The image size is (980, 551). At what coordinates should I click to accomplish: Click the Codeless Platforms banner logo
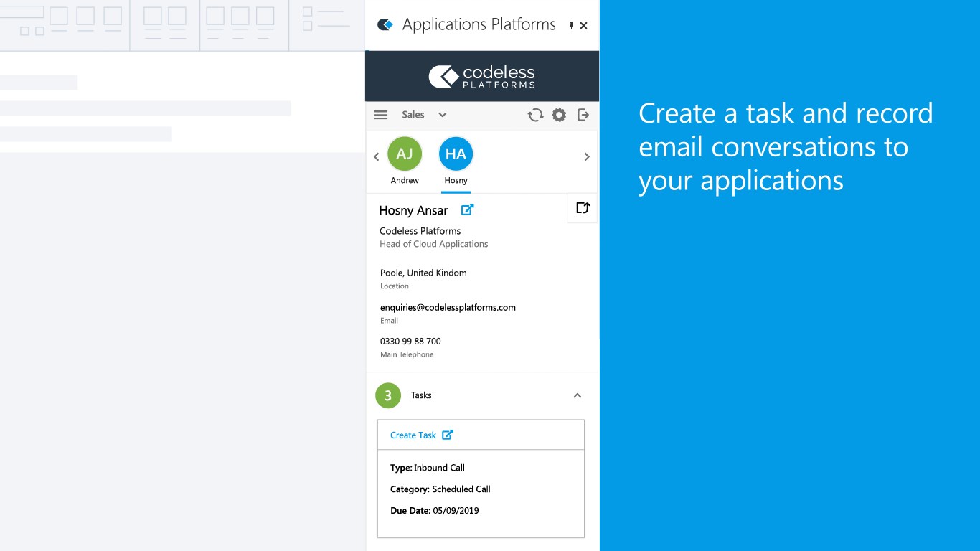point(482,76)
